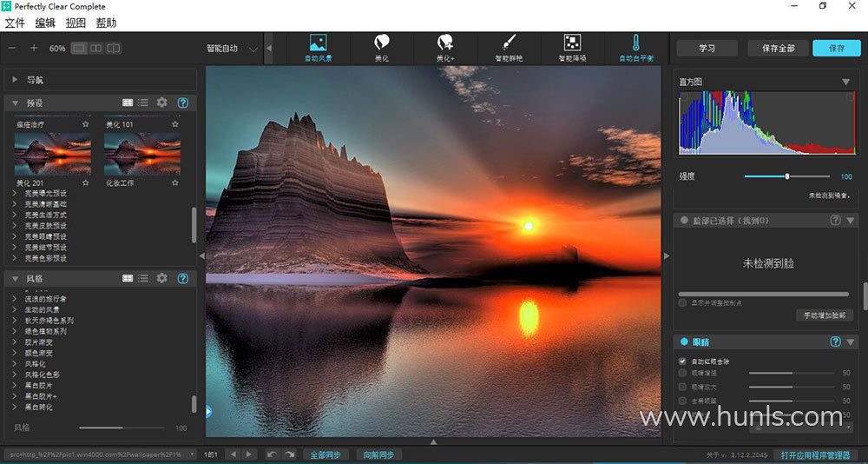Click the 全部同步 button
This screenshot has width=868, height=464.
[325, 454]
